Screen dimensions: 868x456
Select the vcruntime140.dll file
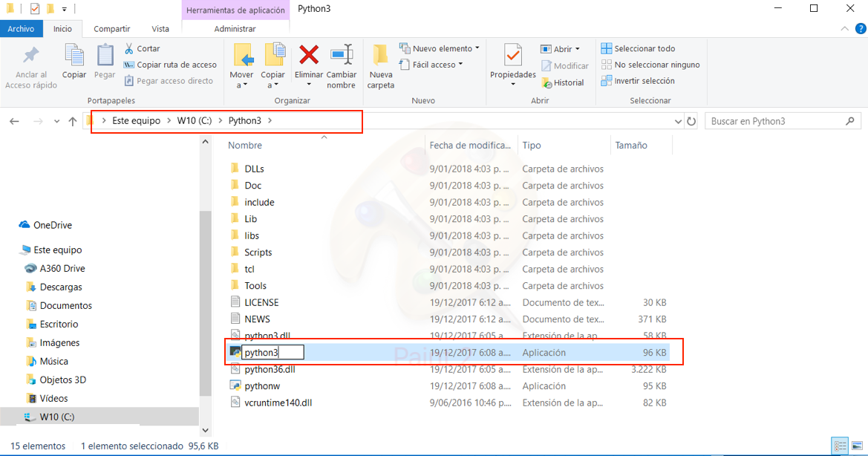pos(278,403)
